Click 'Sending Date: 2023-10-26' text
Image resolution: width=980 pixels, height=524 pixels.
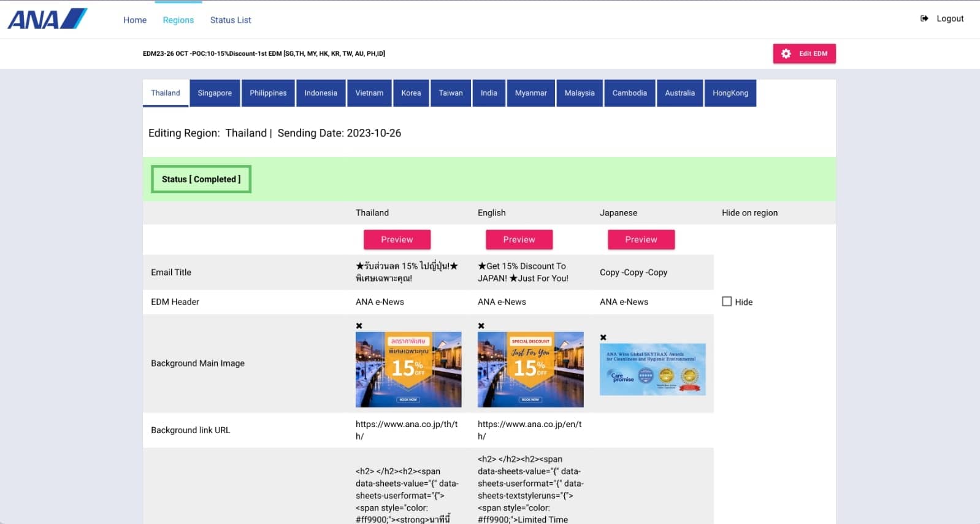(339, 133)
